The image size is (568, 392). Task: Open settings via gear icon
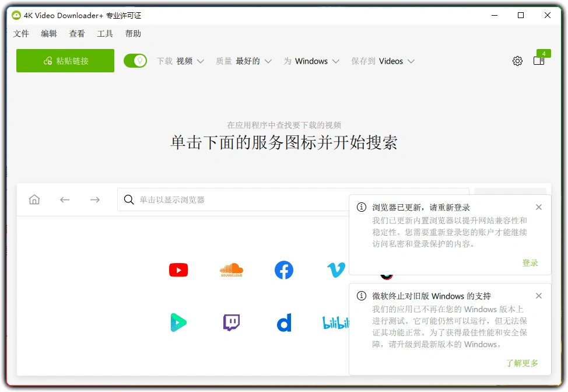[517, 61]
